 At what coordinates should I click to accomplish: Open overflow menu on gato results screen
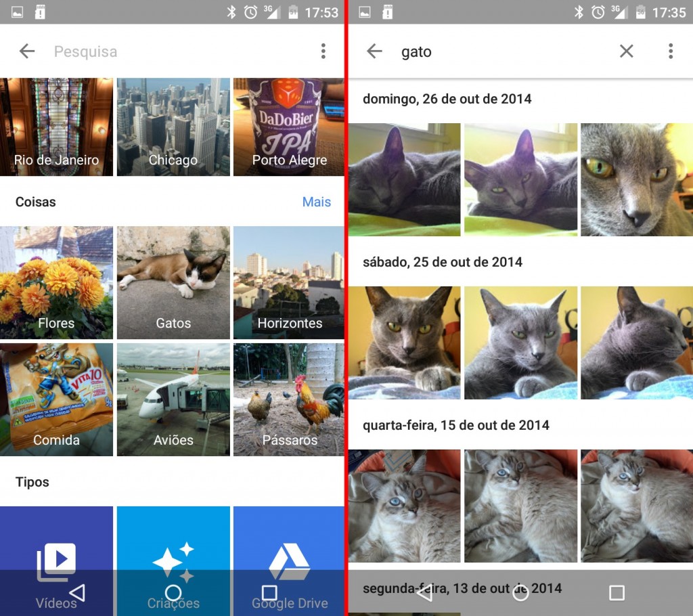671,51
